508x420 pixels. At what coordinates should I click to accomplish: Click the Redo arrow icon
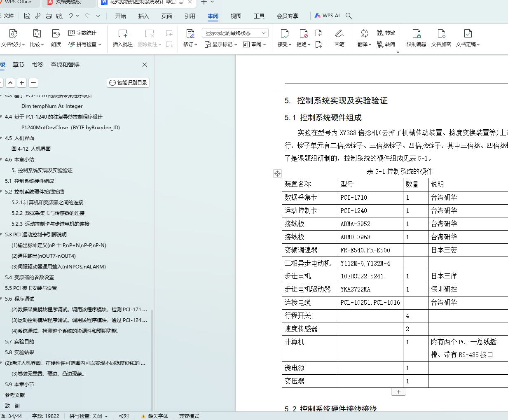pyautogui.click(x=87, y=16)
